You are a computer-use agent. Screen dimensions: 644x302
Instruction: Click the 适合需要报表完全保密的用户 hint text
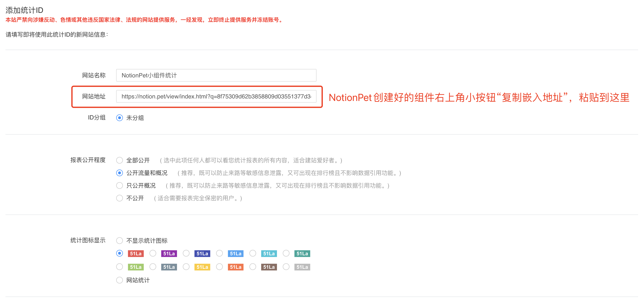point(198,199)
